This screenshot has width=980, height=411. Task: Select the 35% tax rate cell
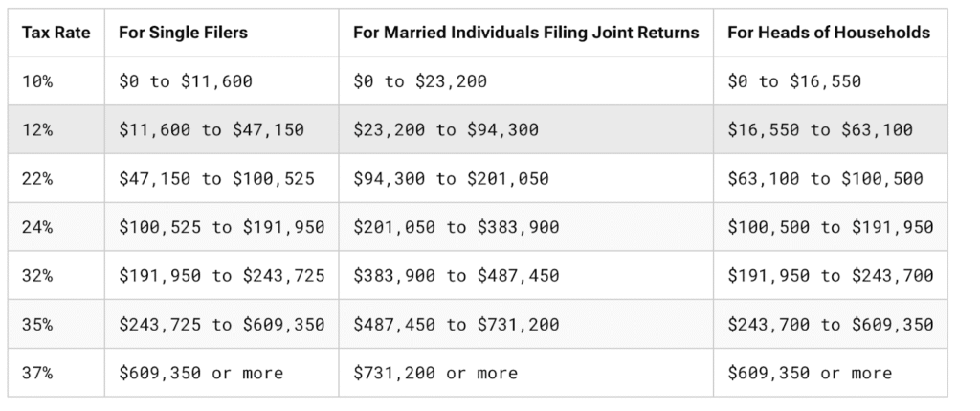click(37, 325)
